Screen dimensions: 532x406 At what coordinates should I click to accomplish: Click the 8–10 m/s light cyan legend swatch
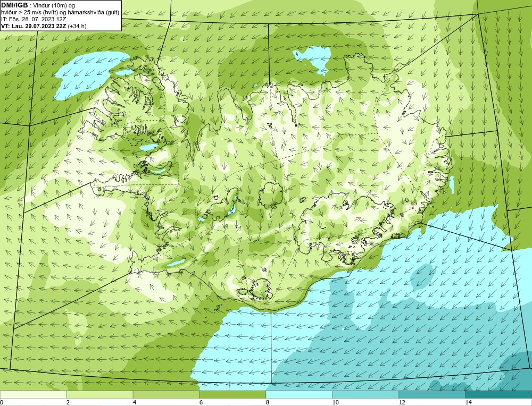point(299,394)
